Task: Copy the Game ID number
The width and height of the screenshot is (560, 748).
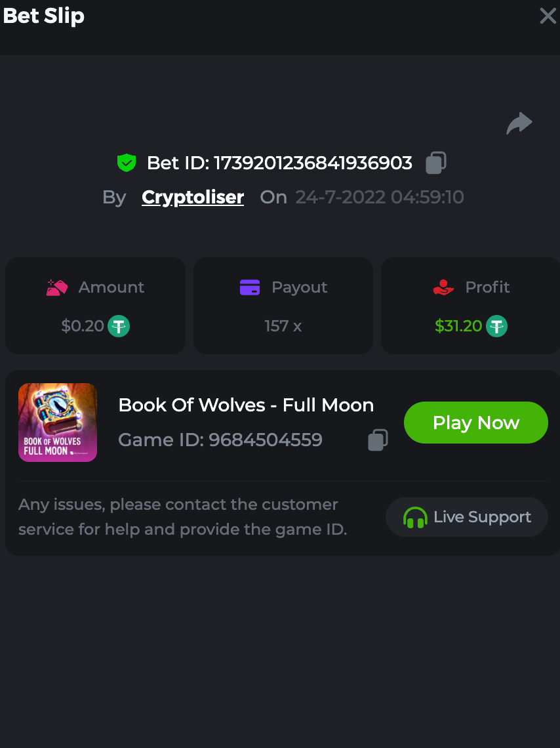Action: 378,440
